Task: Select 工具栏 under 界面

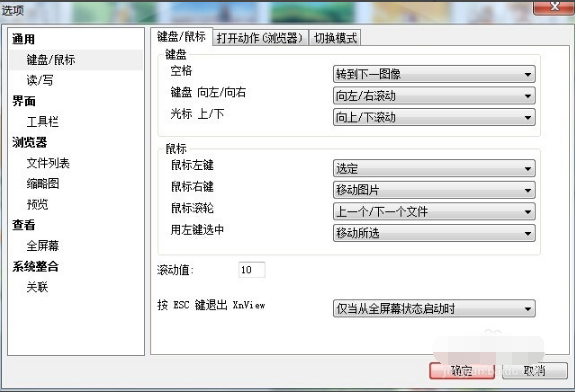Action: tap(43, 122)
